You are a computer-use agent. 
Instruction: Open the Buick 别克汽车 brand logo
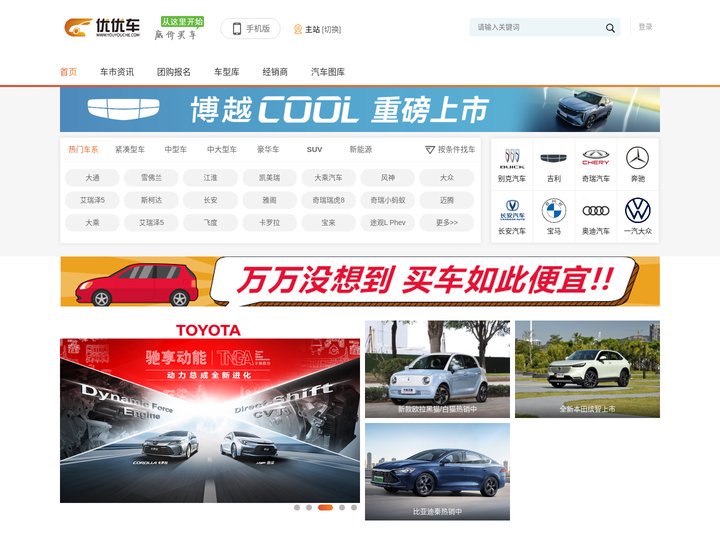512,159
